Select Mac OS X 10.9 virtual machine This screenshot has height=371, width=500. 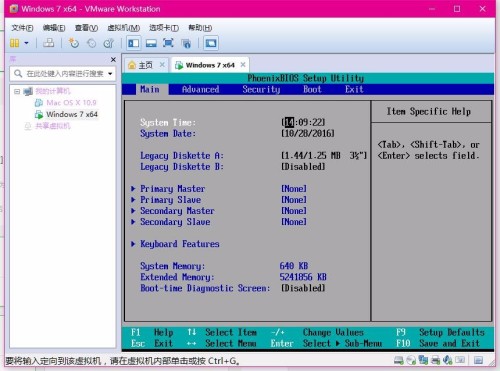tap(71, 103)
